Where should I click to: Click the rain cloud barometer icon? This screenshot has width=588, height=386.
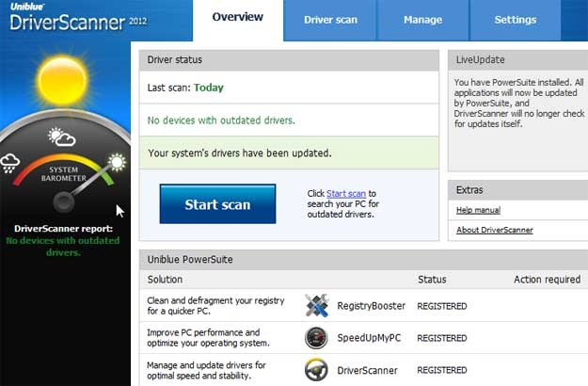[11, 162]
